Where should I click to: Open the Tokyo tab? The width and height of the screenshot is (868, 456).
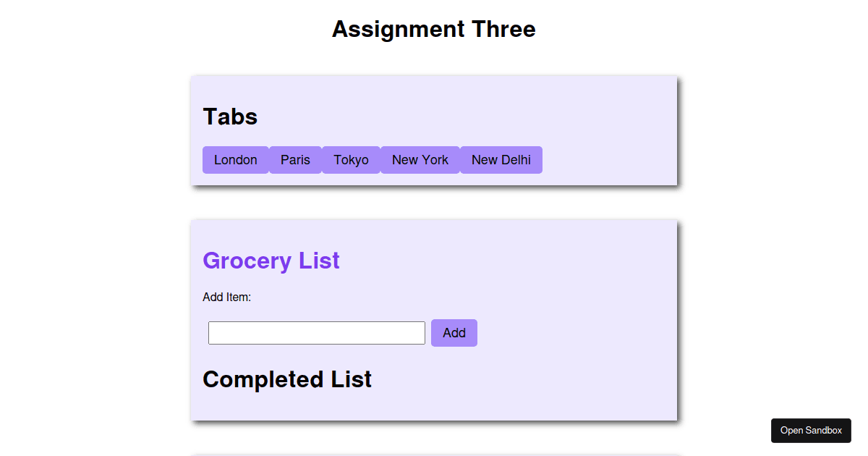point(351,159)
